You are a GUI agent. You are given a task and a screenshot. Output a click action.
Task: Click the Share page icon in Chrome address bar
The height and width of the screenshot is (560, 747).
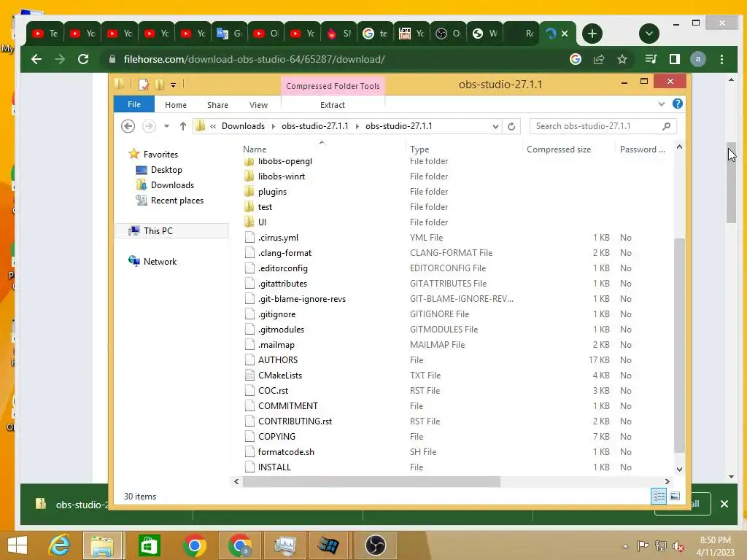[x=599, y=59]
